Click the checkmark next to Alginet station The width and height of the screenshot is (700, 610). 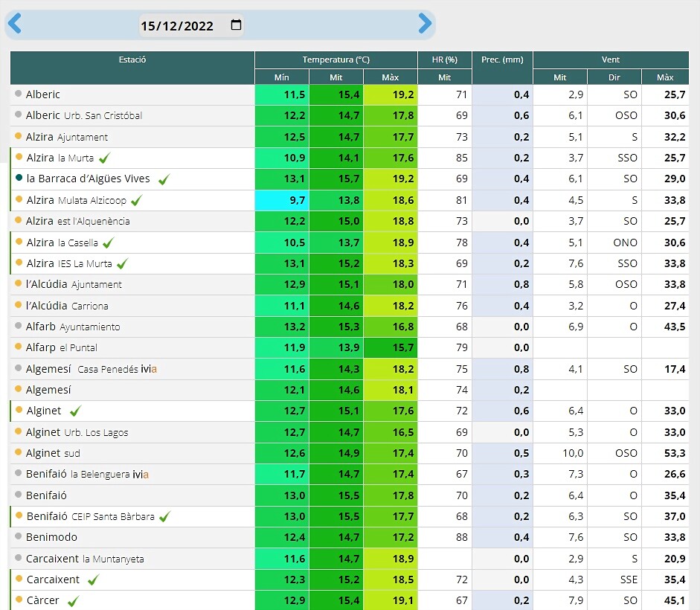[x=75, y=411]
